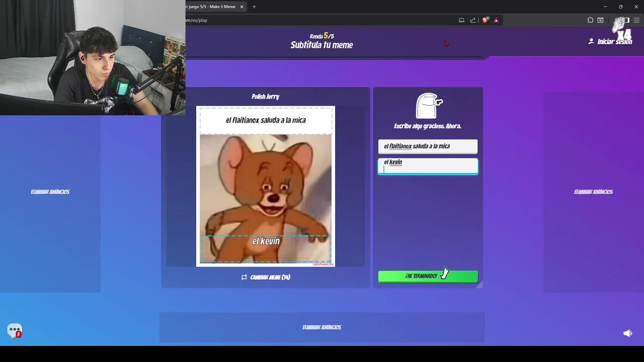
Task: Open the Brave Shields icon
Action: [485, 20]
